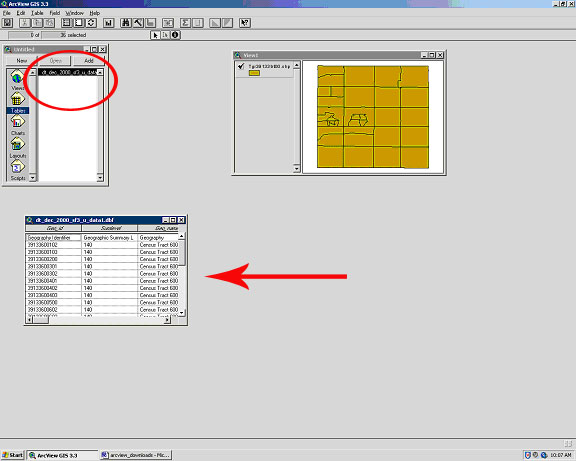576x461 pixels.
Task: Click the 'Geographic Summary L' cell
Action: point(109,238)
